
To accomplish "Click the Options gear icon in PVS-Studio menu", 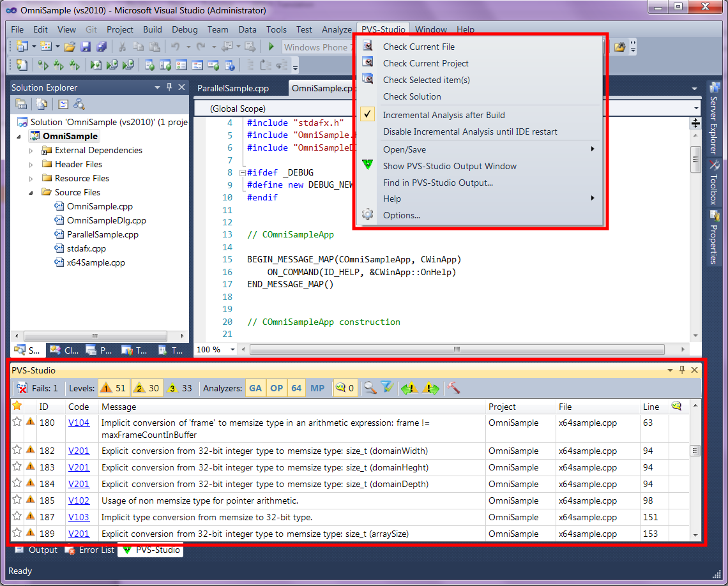I will click(368, 215).
